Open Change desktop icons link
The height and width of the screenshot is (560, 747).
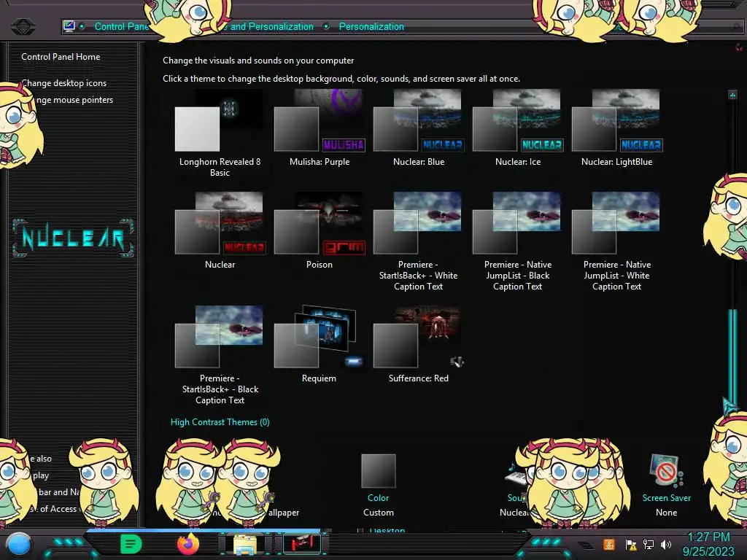[64, 83]
